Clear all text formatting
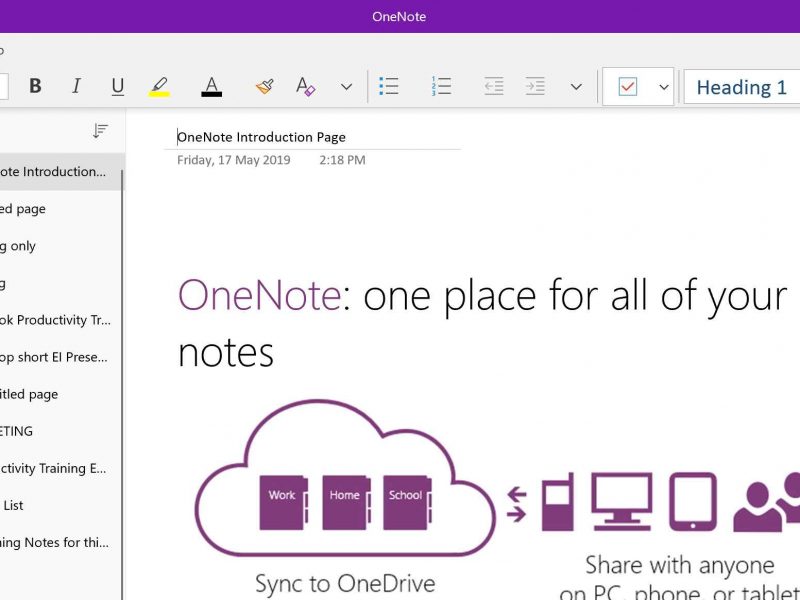 click(x=306, y=86)
